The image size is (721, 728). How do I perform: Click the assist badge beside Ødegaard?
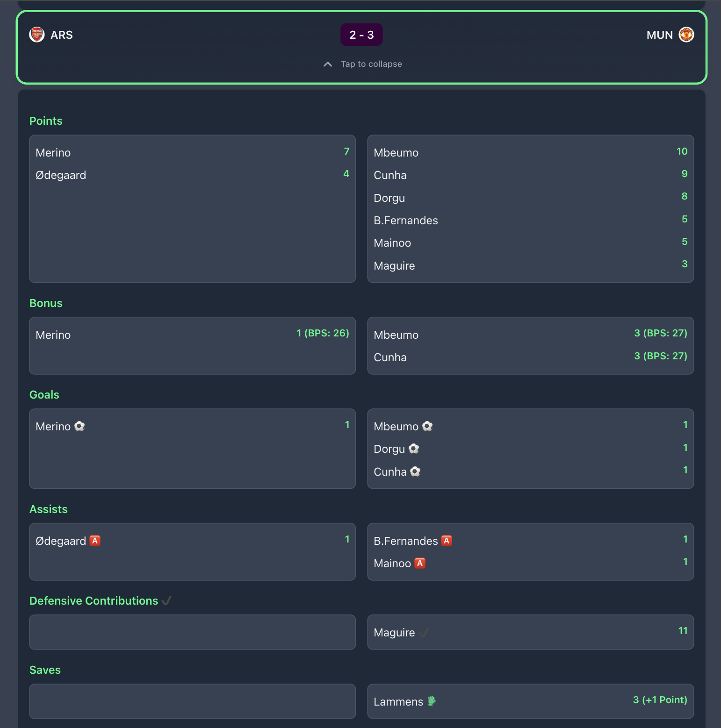[95, 541]
